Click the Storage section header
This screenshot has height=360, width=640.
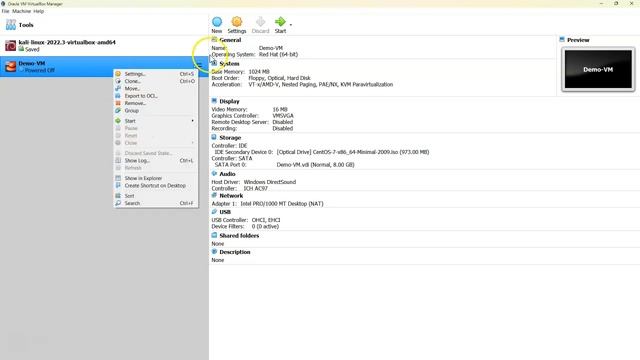[x=230, y=138]
